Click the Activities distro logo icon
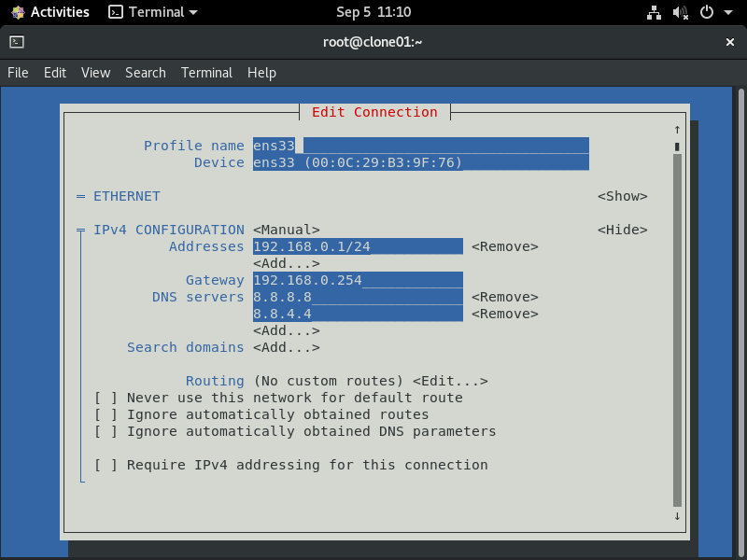Screen dimensions: 747x560 pyautogui.click(x=18, y=12)
